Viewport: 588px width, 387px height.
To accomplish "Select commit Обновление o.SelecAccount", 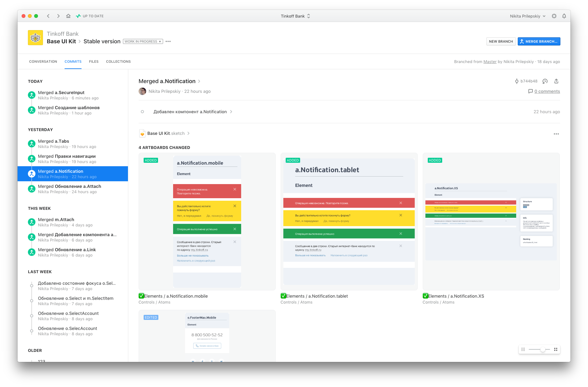I will pyautogui.click(x=73, y=331).
